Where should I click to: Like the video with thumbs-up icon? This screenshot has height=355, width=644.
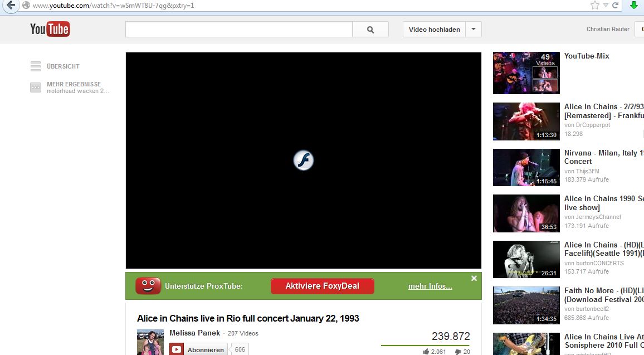[426, 351]
